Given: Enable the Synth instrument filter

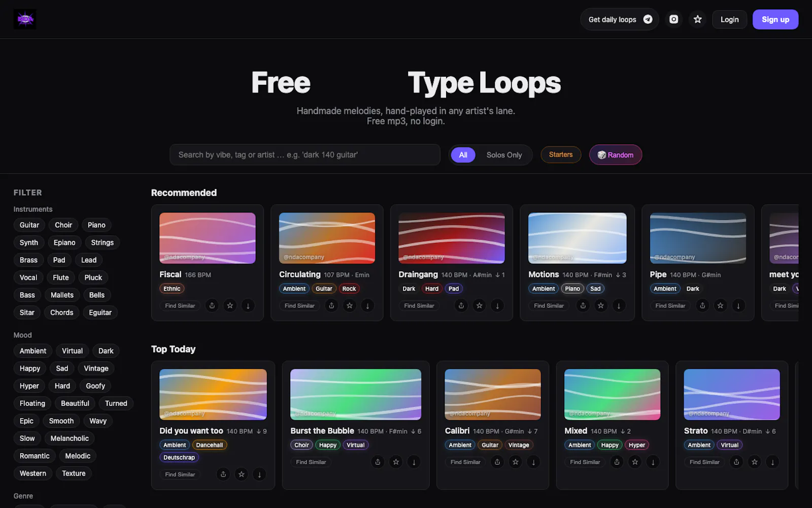Looking at the screenshot, I should (29, 242).
